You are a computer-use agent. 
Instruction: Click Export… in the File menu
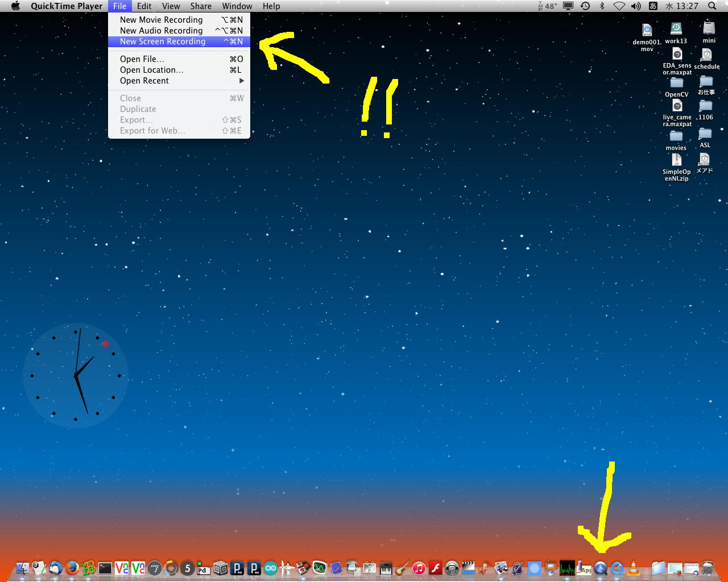(x=179, y=120)
